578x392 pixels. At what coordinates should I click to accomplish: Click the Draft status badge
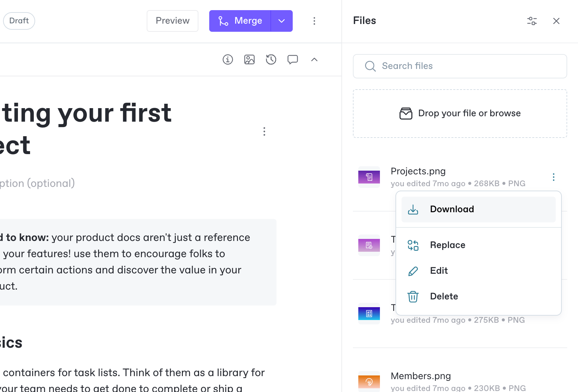[19, 21]
